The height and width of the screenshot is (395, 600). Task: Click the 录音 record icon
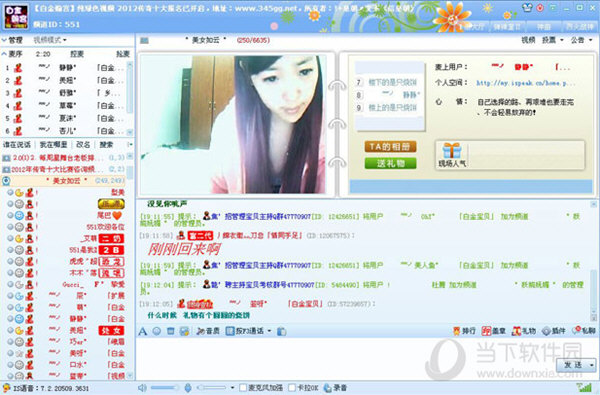click(x=335, y=388)
